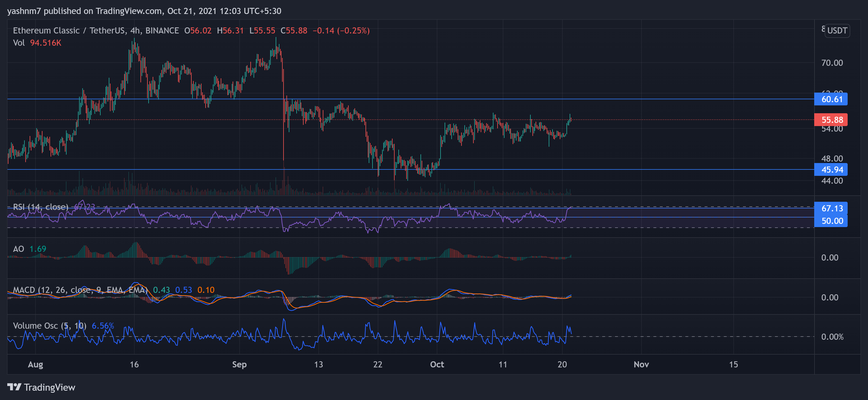Image resolution: width=868 pixels, height=400 pixels.
Task: Click the C55.88 close price value
Action: (x=294, y=31)
